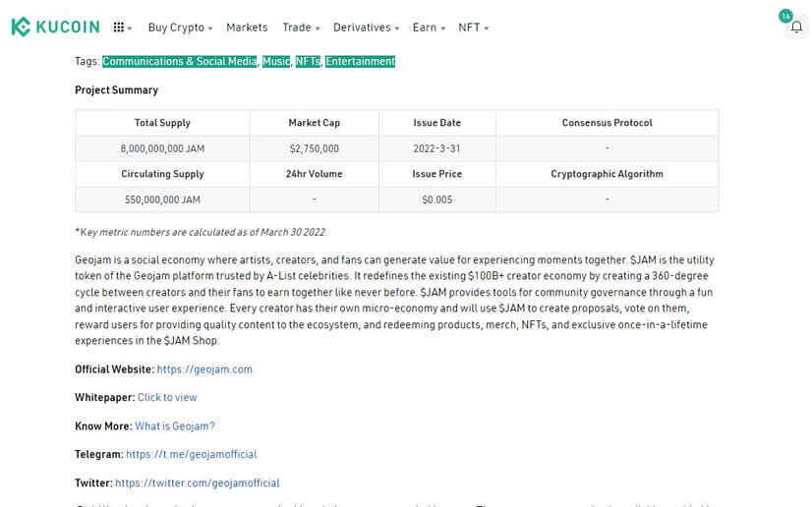Expand the Derivatives dropdown menu
The width and height of the screenshot is (812, 507).
366,28
